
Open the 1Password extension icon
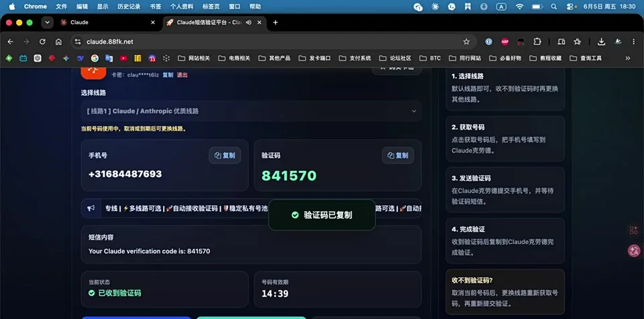(x=489, y=42)
